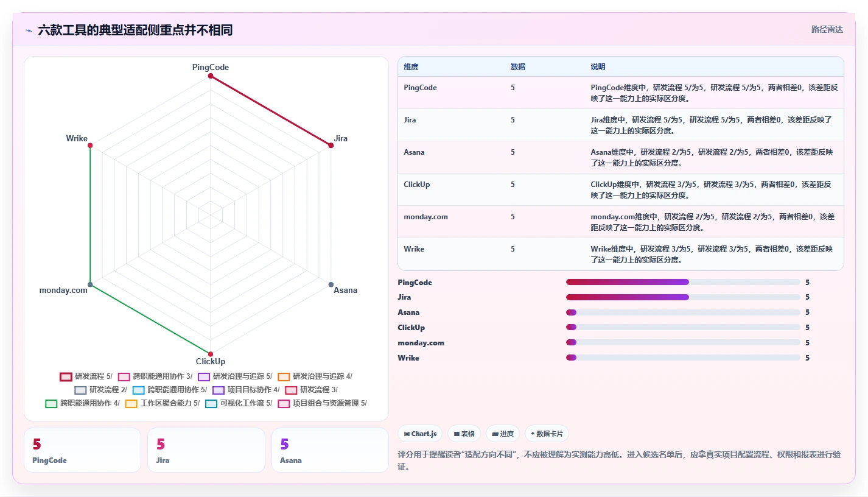Click the Wrike progress bar
The height and width of the screenshot is (497, 868).
pos(683,358)
